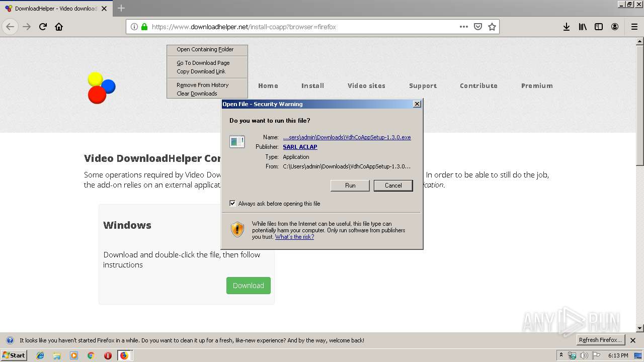Open the Windows Start menu
The image size is (644, 362).
coord(14,355)
